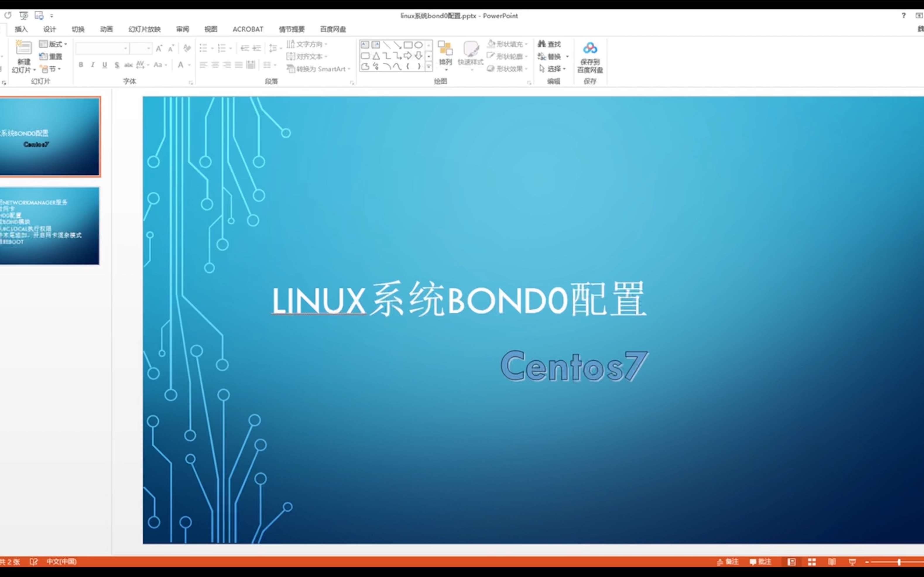Select the right block arrow shape
924x577 pixels.
click(408, 56)
